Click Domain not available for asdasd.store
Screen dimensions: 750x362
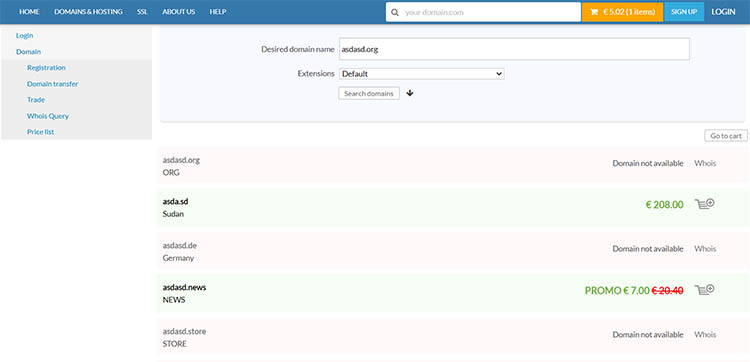(648, 335)
